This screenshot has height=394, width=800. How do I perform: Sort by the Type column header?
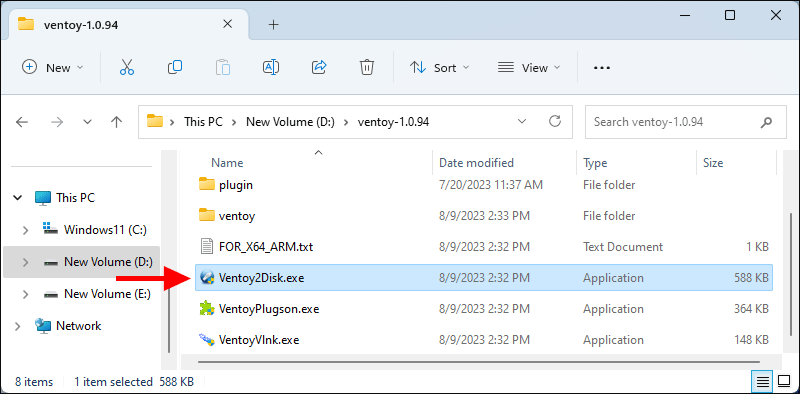point(595,163)
